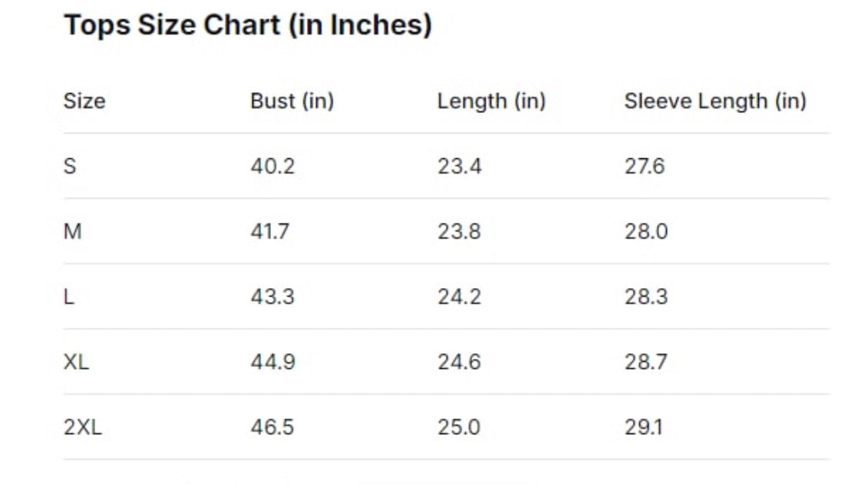
Task: Click sleeve length value 29.1 in 2XL row
Action: click(643, 427)
